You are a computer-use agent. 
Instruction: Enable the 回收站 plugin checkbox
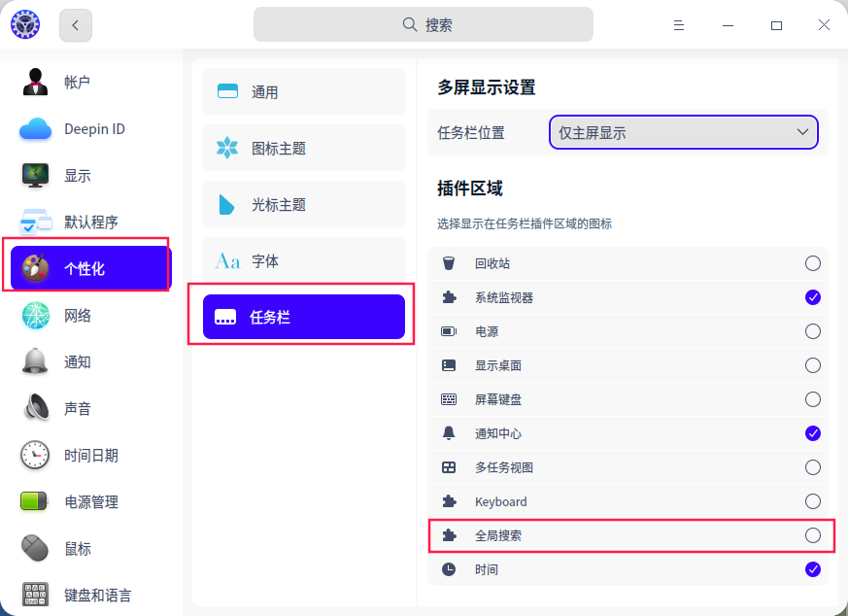click(813, 263)
